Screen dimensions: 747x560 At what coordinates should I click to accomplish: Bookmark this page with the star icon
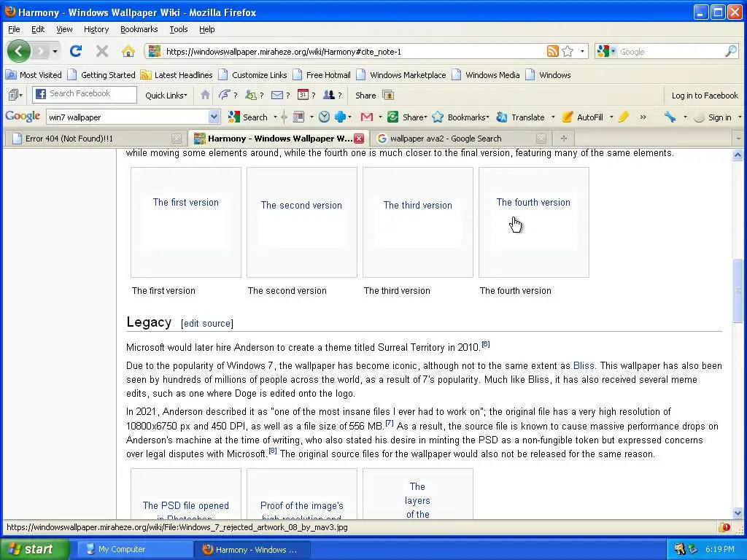(x=568, y=52)
